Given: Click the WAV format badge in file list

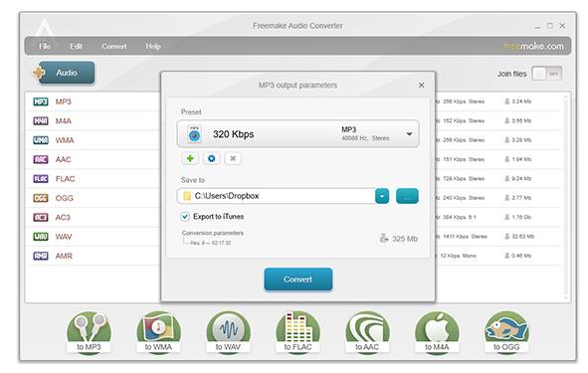Looking at the screenshot, I should 41,237.
